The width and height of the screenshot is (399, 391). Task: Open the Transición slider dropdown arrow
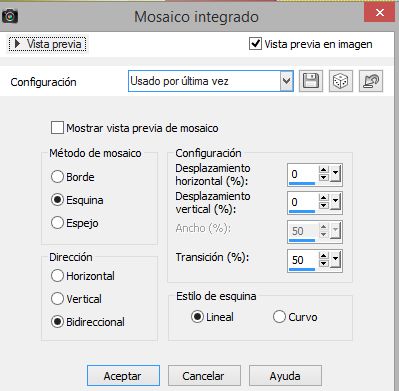coord(335,260)
